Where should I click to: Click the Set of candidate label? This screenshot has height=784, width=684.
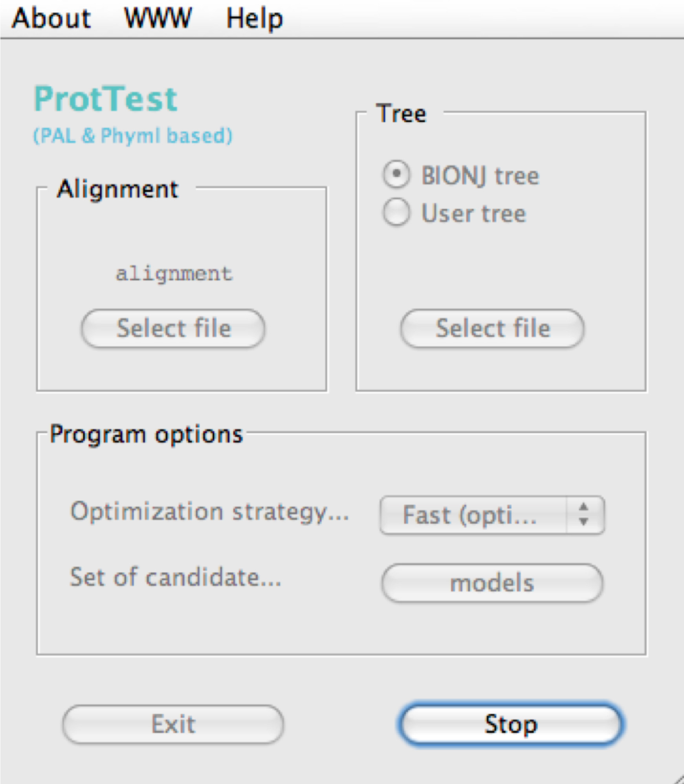(175, 577)
